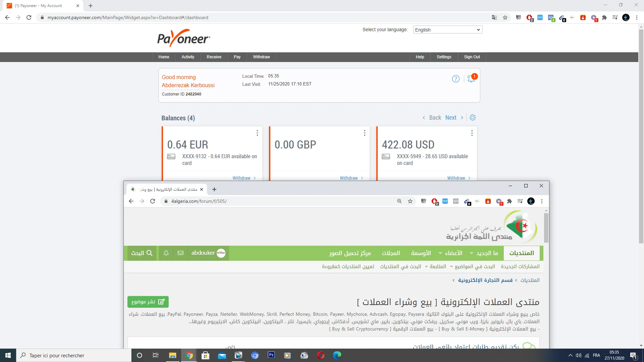The height and width of the screenshot is (362, 644).
Task: Open EUR balance three-dot menu
Action: (x=257, y=133)
